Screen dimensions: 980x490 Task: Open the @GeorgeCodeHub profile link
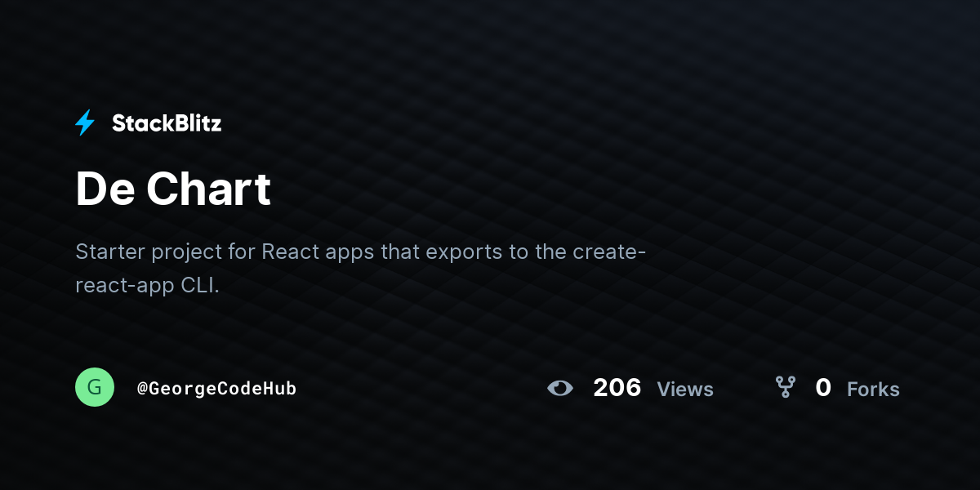click(x=216, y=389)
